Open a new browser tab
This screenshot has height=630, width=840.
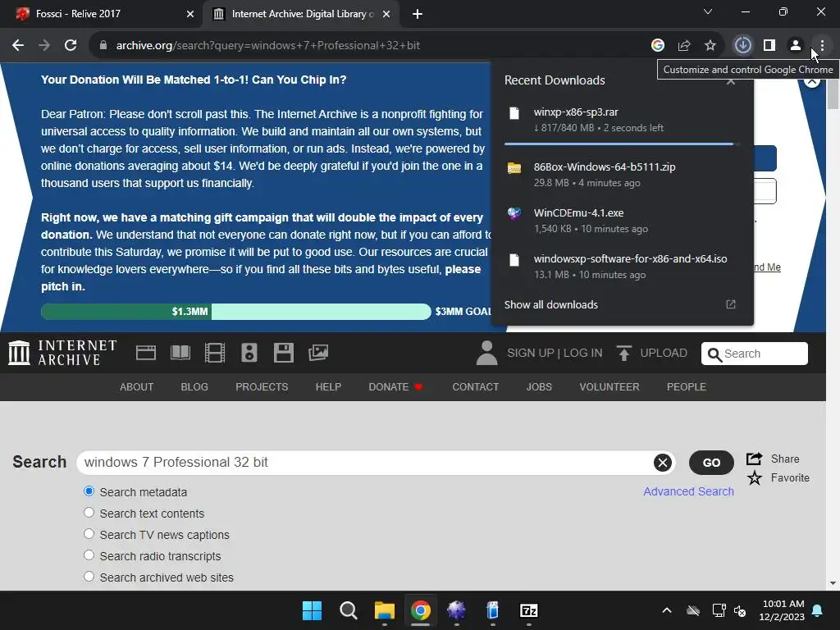pos(418,14)
